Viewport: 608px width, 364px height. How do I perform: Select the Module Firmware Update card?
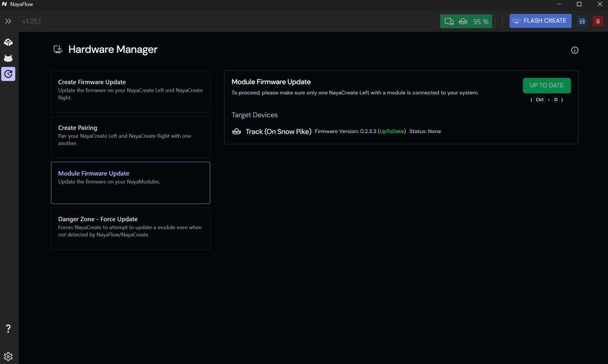[x=130, y=182]
